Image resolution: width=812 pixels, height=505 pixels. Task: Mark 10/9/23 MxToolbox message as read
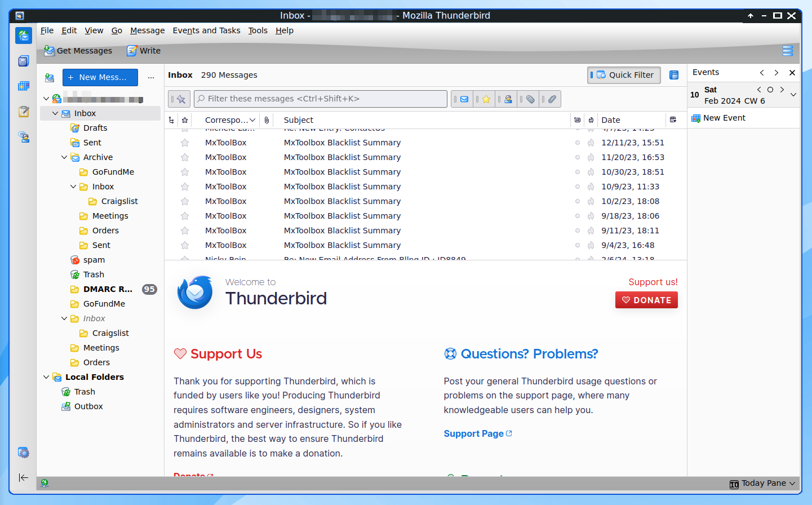(x=577, y=187)
